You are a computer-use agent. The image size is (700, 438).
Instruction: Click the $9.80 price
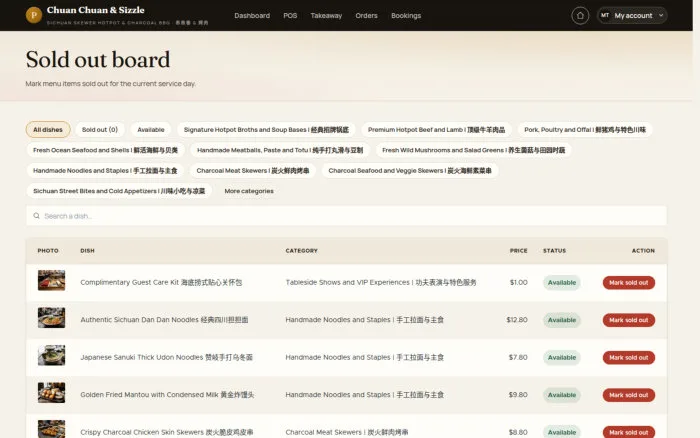click(x=518, y=395)
